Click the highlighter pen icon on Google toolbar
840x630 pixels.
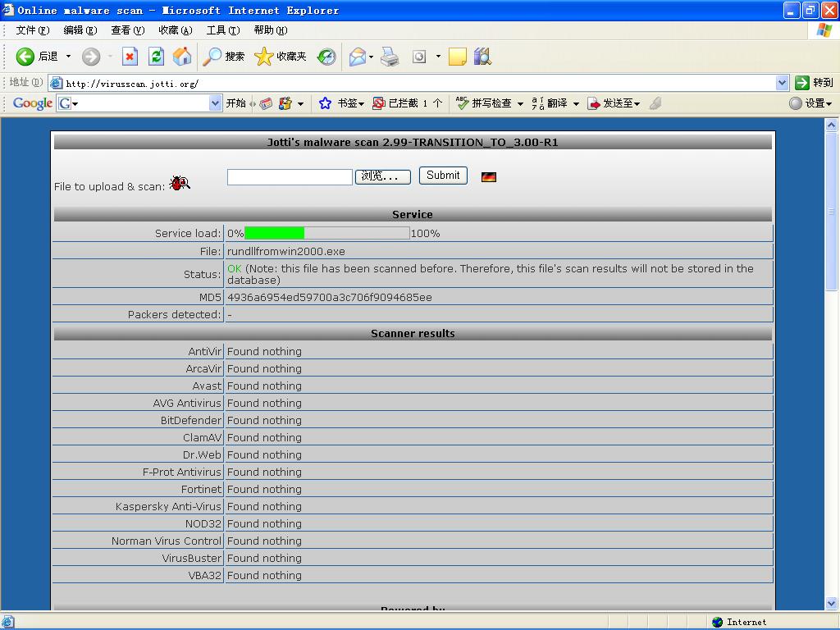tap(655, 103)
